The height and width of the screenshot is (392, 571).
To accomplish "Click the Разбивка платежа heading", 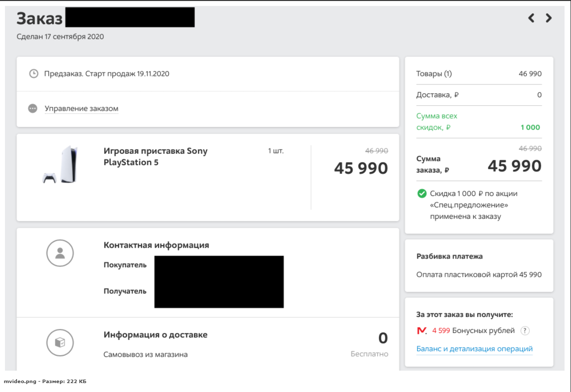I will point(449,257).
